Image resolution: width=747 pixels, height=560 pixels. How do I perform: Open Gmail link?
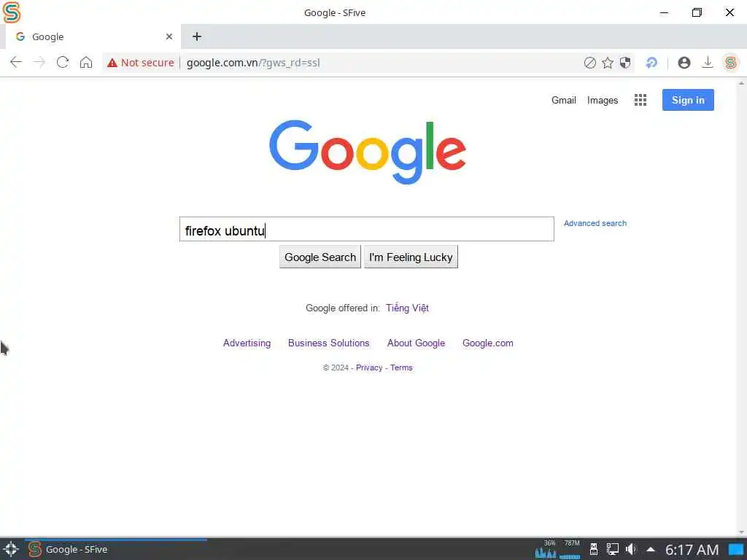[564, 100]
